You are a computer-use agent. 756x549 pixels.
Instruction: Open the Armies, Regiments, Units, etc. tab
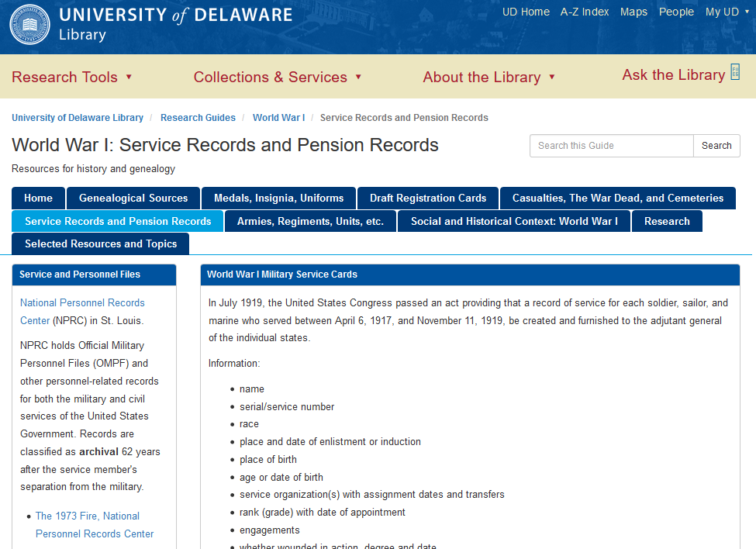click(310, 221)
